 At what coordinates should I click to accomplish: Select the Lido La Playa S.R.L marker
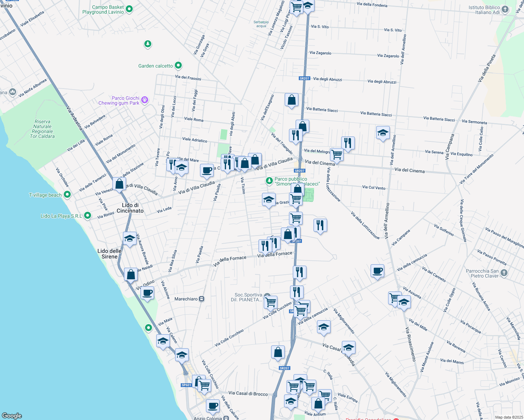88,216
